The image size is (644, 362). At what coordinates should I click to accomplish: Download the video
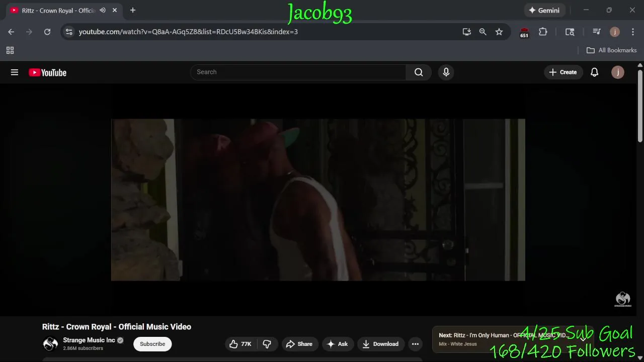click(380, 344)
